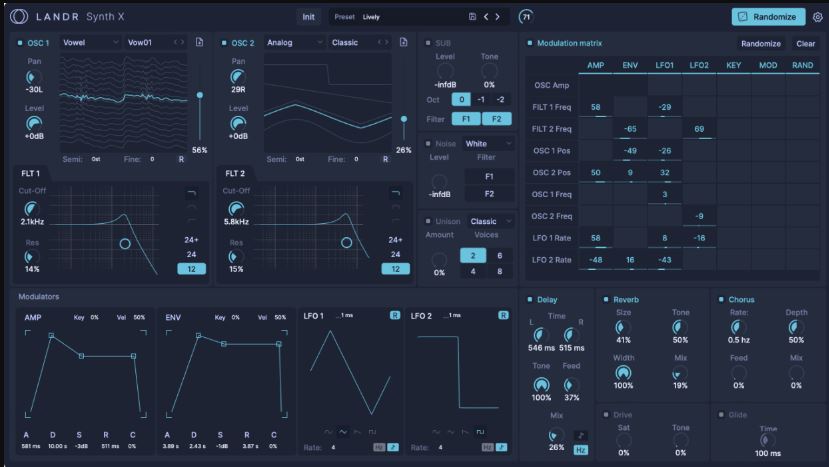Screen dimensions: 829x467
Task: Click the OSC 1 position slider handle
Action: (200, 95)
